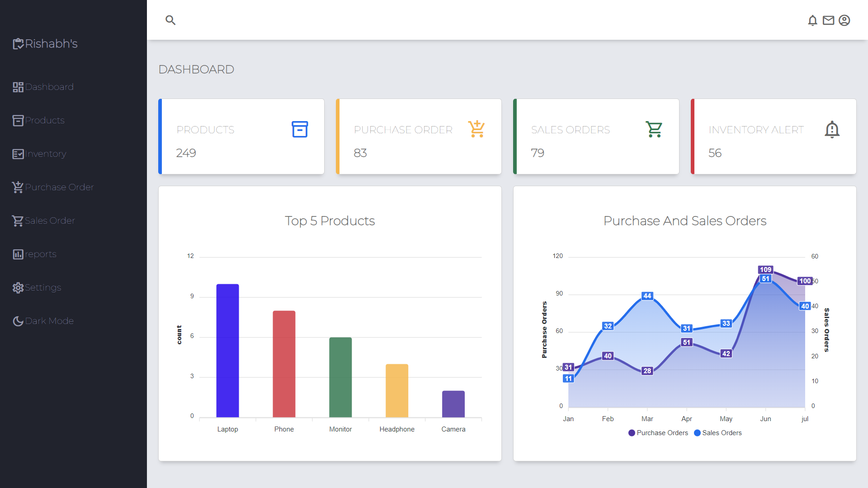Image resolution: width=868 pixels, height=488 pixels.
Task: Click the Products box icon in sidebar
Action: (x=18, y=121)
